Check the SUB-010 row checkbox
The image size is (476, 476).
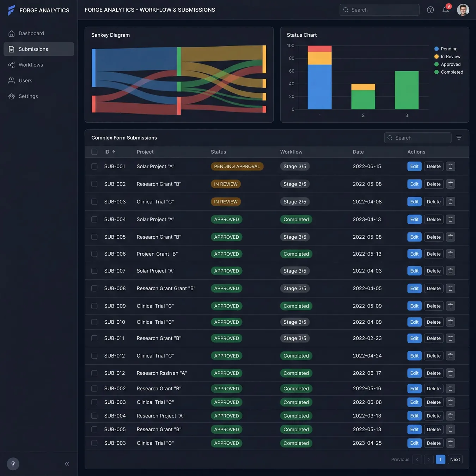coord(94,322)
